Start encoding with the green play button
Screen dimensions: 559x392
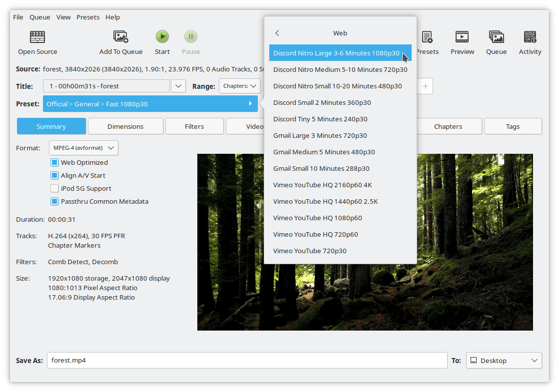[162, 36]
